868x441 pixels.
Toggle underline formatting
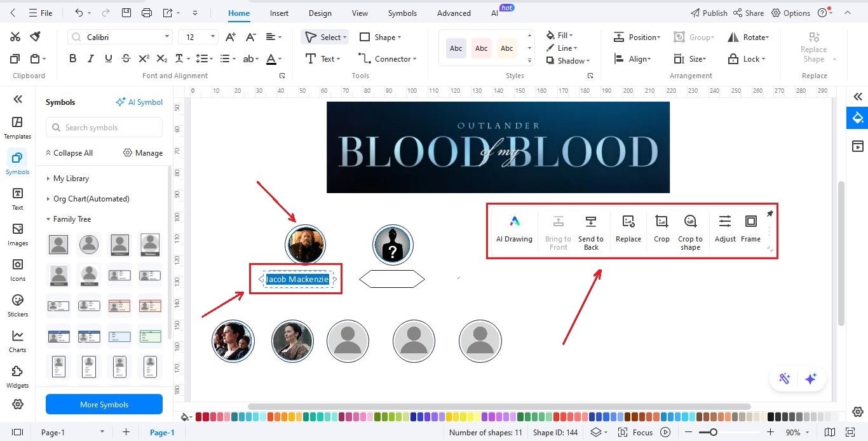[108, 58]
